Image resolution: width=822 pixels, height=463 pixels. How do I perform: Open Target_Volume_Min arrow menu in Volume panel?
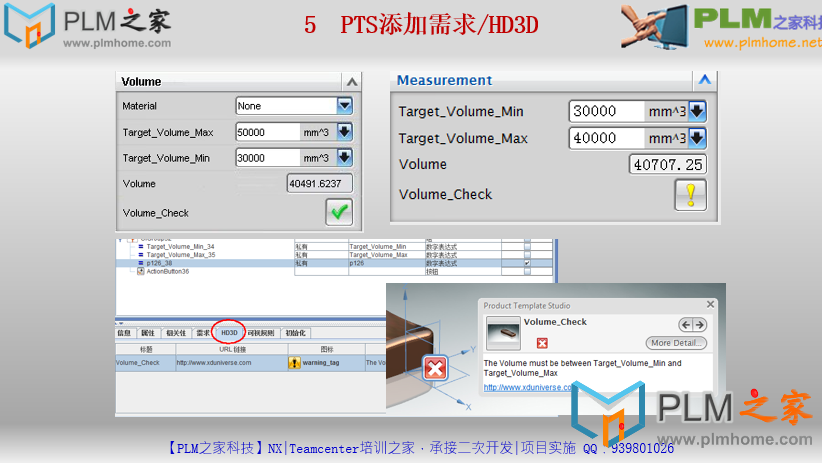[x=344, y=157]
